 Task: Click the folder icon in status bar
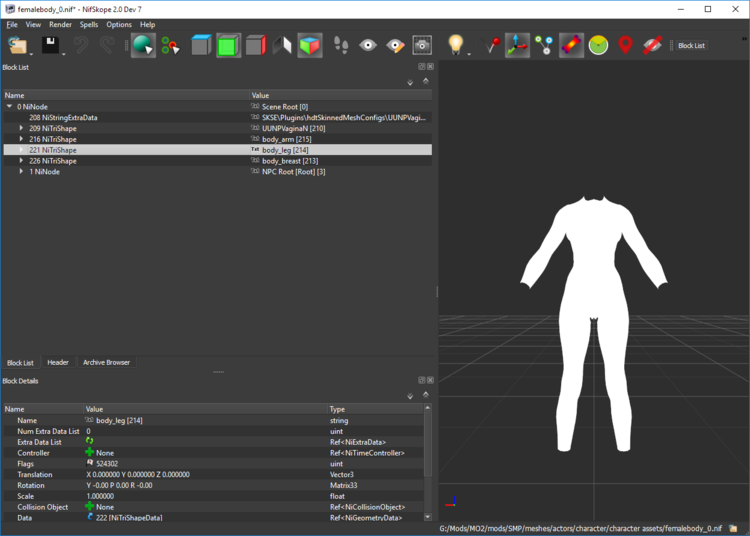(733, 528)
